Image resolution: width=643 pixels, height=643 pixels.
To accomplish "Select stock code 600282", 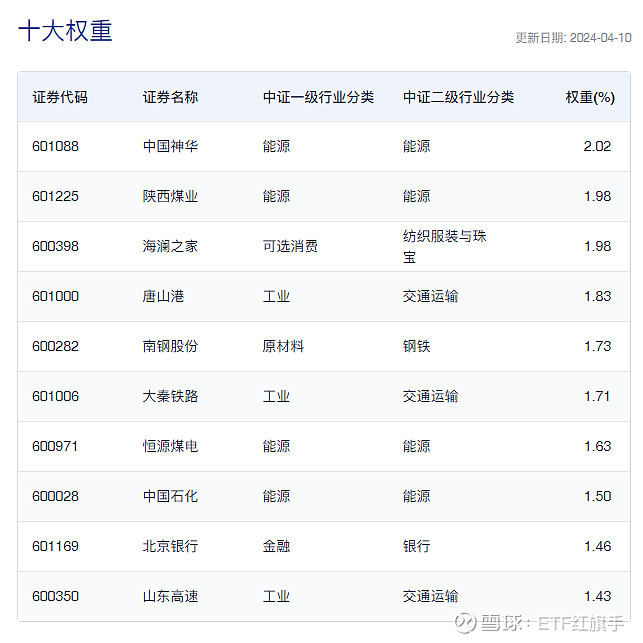I will 55,347.
